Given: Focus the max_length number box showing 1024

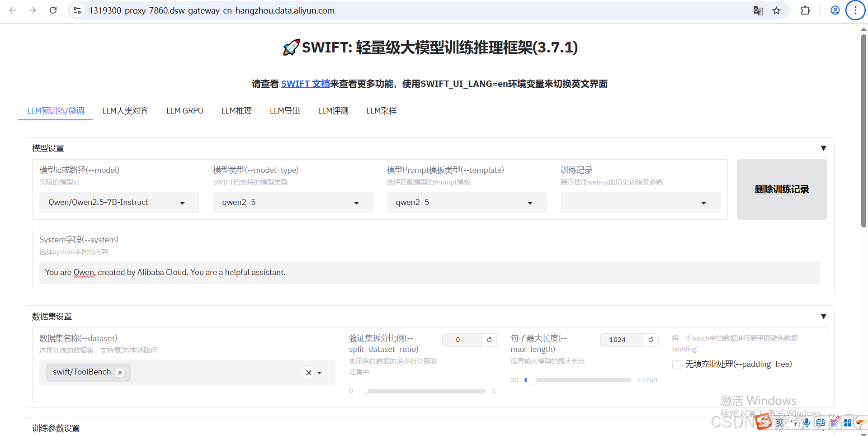Looking at the screenshot, I should tap(622, 340).
